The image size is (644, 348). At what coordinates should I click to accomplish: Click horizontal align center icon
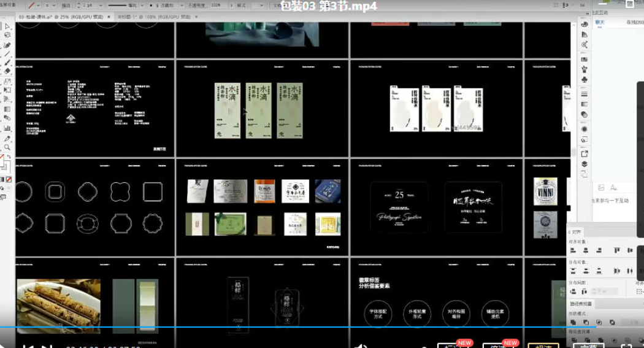586,250
